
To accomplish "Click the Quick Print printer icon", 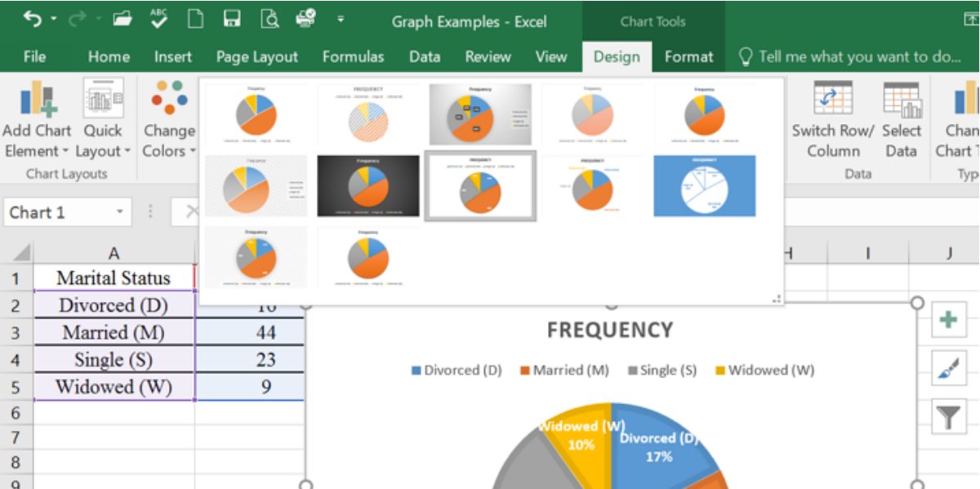I will click(306, 18).
